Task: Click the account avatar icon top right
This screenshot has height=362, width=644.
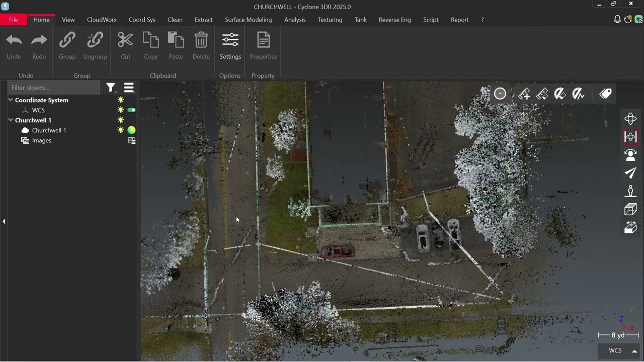Action: click(x=638, y=20)
